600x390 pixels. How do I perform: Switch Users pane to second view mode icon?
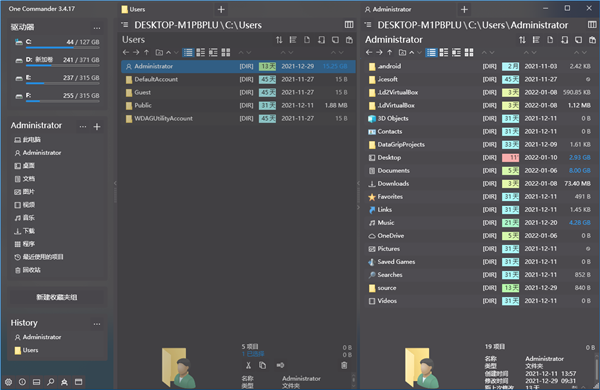pos(201,52)
